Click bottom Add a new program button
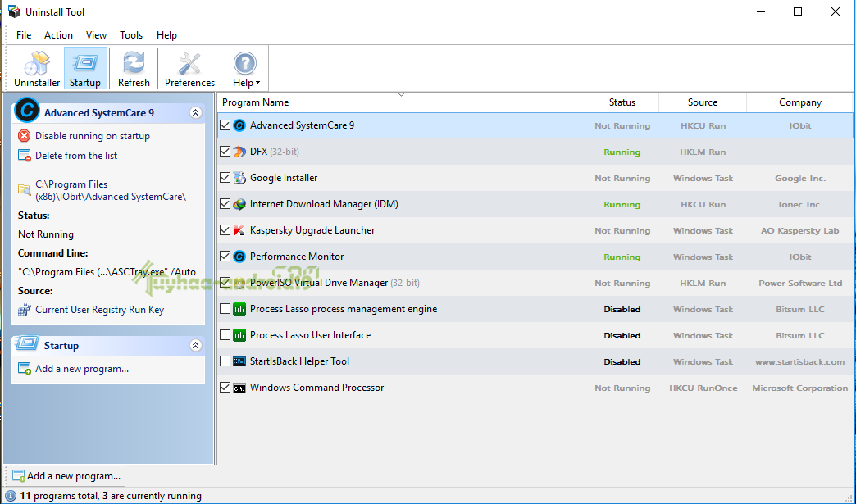Screen dimensions: 856x504 (66, 476)
